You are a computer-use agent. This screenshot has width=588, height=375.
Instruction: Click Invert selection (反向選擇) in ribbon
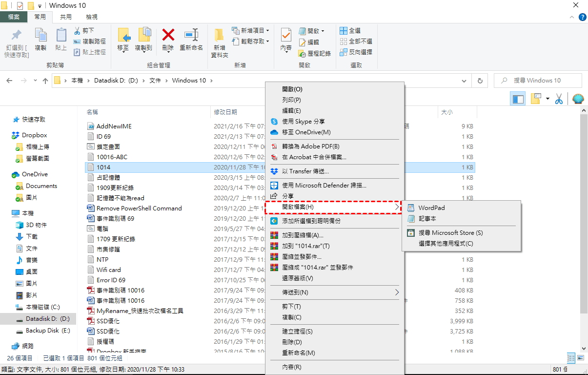click(356, 52)
